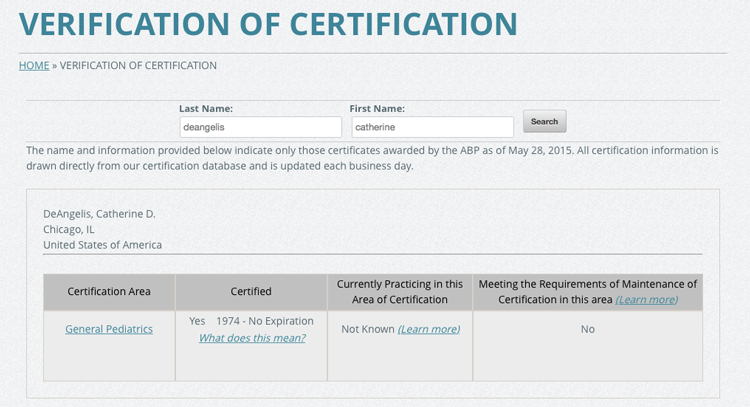The width and height of the screenshot is (750, 407).
Task: Focus the First Name text box
Action: coord(432,127)
